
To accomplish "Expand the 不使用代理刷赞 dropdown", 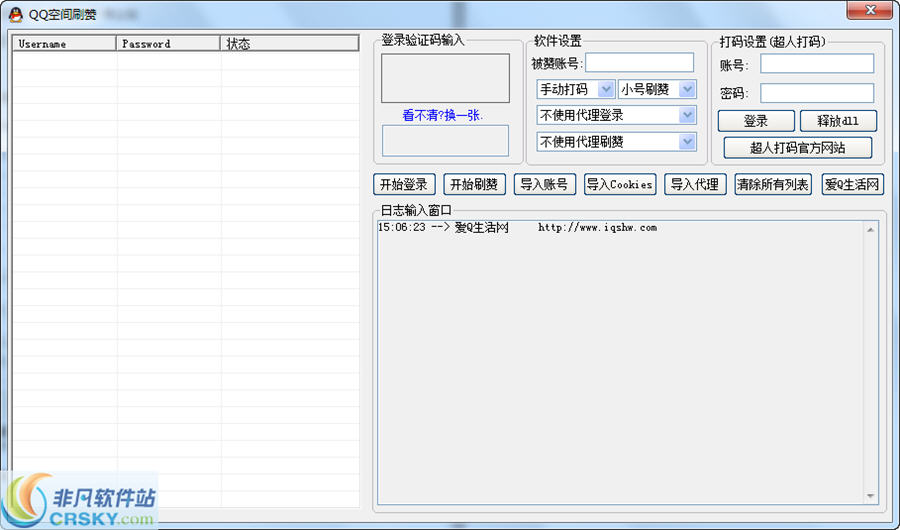I will (x=616, y=141).
